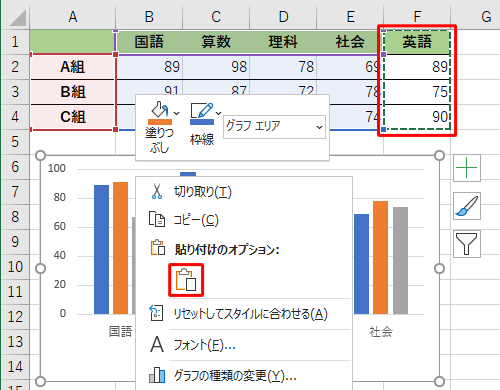Choose コピー(C) from the context menu
Viewport: 500px width, 390px height.
(244, 220)
